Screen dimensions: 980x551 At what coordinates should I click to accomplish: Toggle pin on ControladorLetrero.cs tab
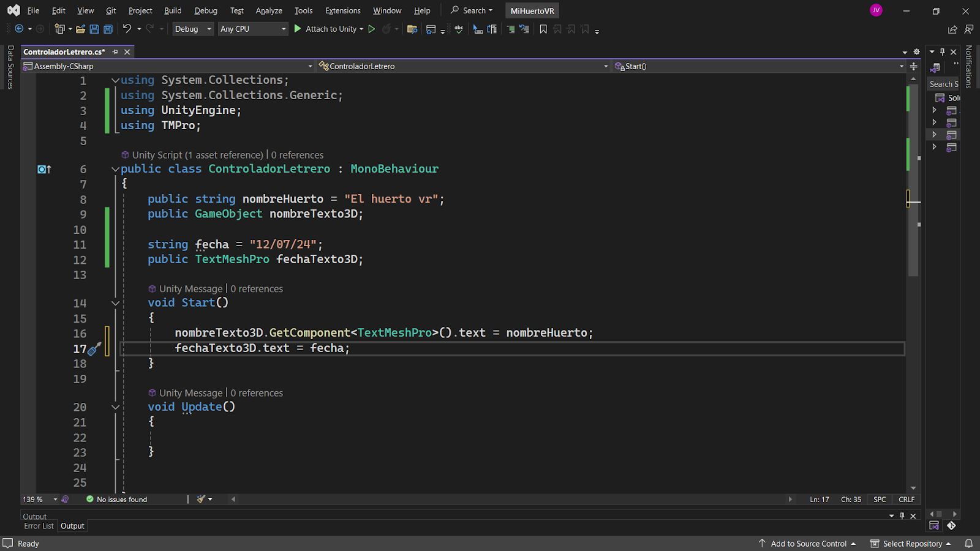pyautogui.click(x=115, y=52)
